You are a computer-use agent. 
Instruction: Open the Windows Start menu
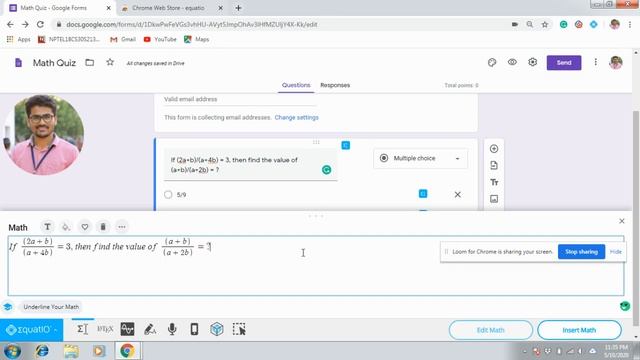coord(12,351)
